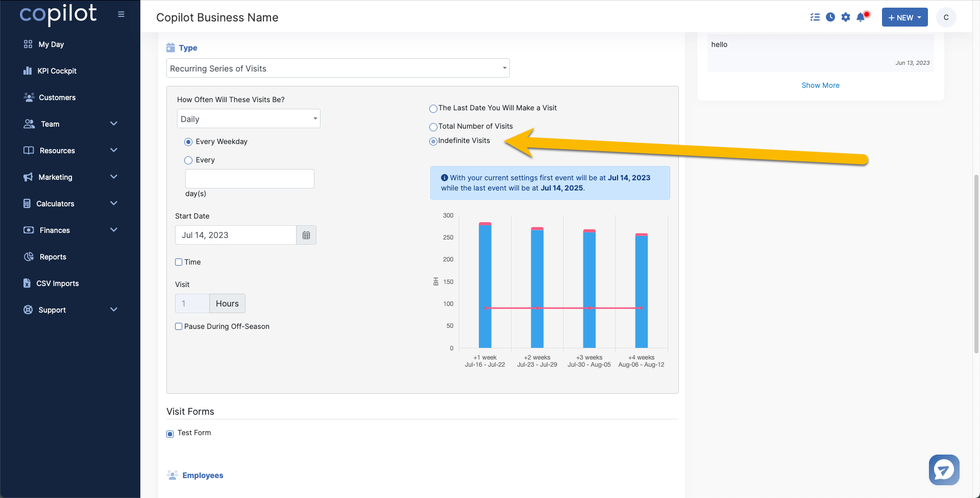980x498 pixels.
Task: Click the My Day grid icon
Action: click(28, 44)
